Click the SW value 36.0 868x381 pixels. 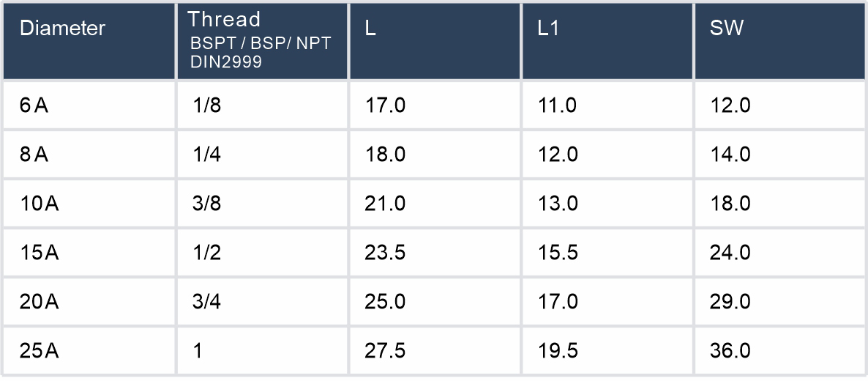pyautogui.click(x=730, y=351)
